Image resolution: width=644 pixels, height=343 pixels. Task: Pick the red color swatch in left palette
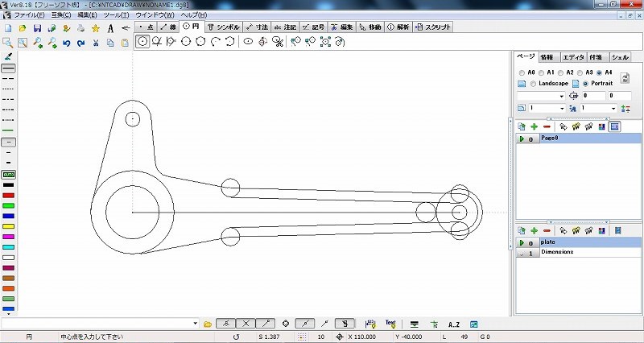[x=8, y=195]
